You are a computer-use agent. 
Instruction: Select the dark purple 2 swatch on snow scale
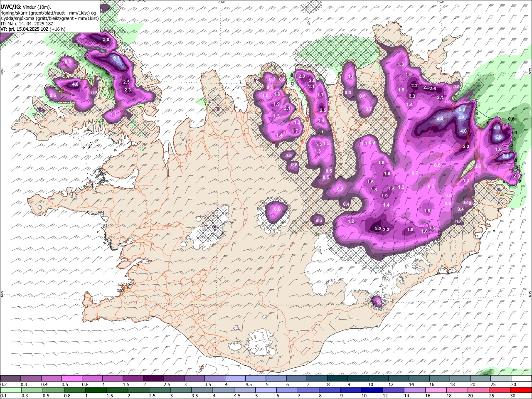(153, 378)
